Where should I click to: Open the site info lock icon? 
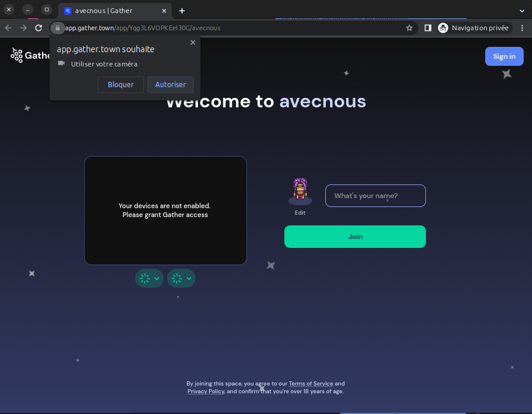(57, 28)
